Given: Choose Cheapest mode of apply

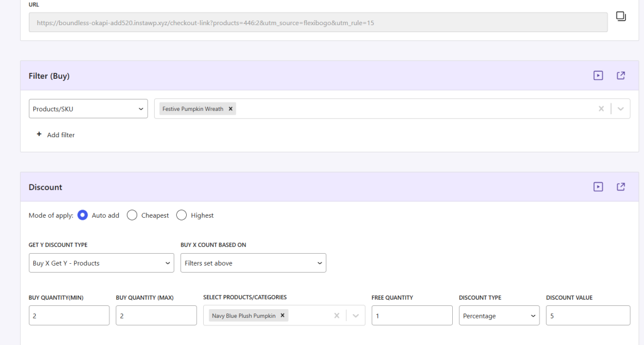Looking at the screenshot, I should [x=132, y=215].
